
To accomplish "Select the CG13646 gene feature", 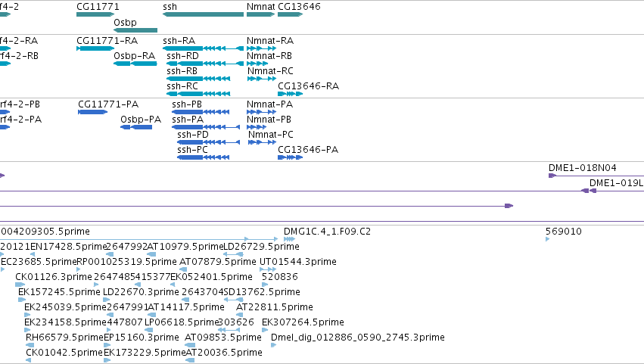I will tap(290, 14).
